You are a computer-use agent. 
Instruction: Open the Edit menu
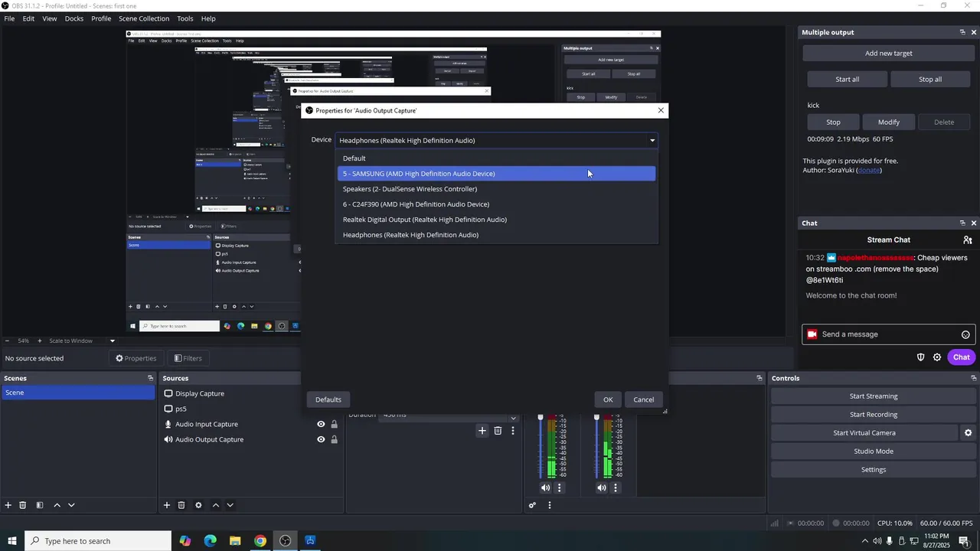[28, 18]
